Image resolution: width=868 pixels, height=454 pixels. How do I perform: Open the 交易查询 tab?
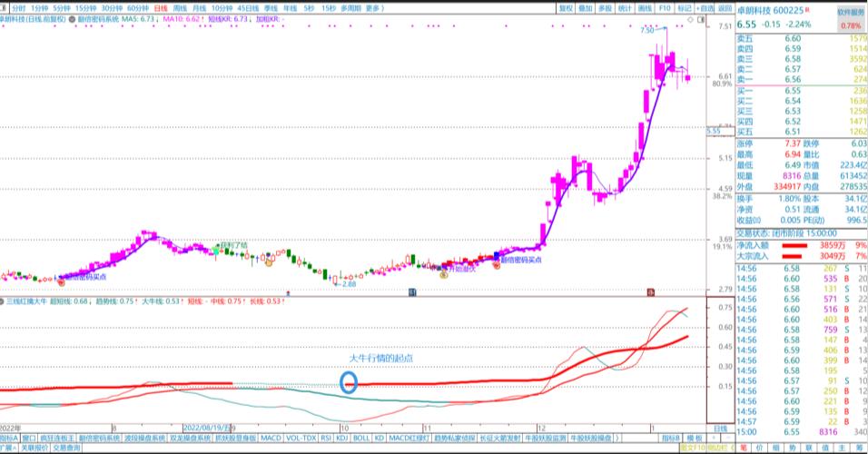(66, 448)
